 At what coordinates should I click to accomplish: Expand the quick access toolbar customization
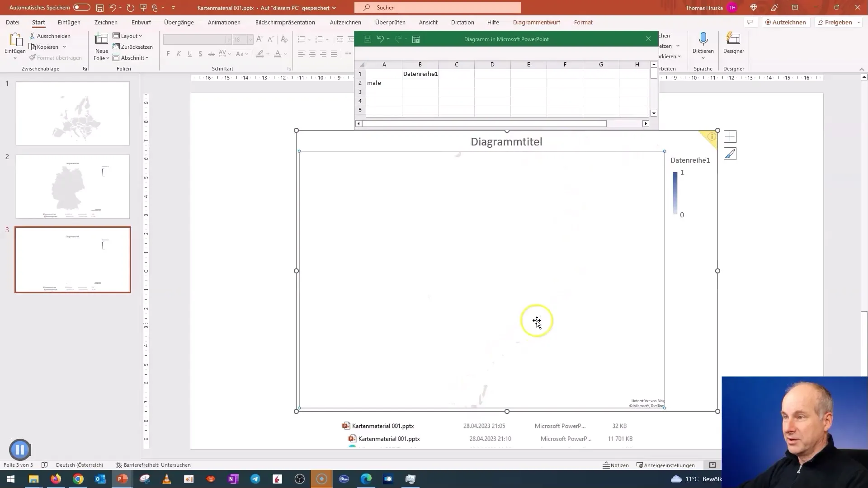173,8
